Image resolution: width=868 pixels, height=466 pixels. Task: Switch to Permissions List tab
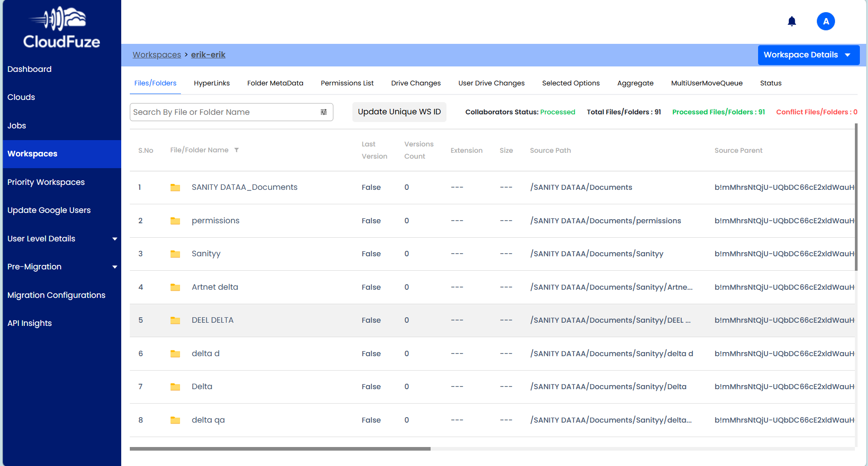[347, 83]
